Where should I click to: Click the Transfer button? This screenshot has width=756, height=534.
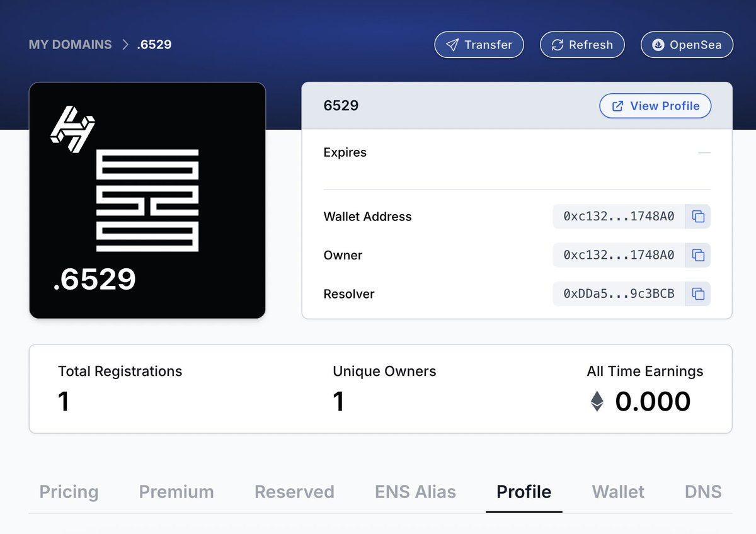(479, 45)
